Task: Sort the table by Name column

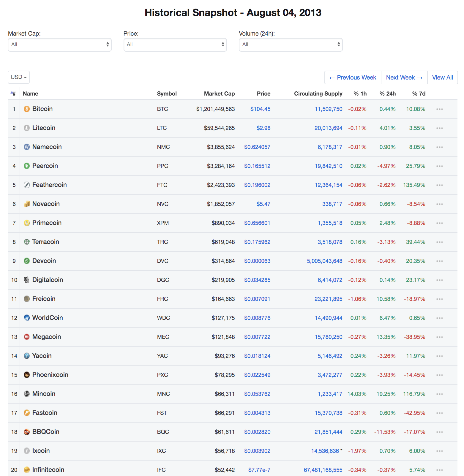Action: tap(30, 93)
